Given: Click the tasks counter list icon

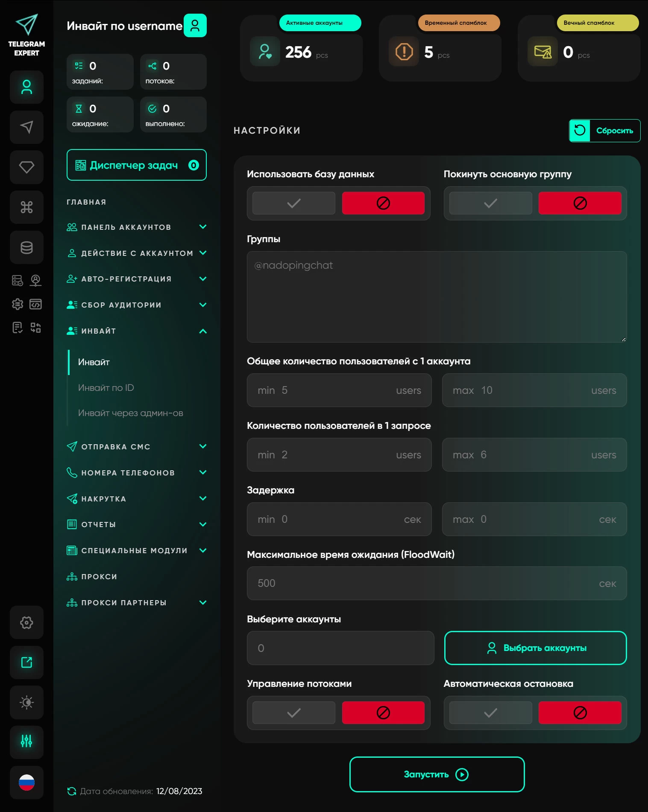Looking at the screenshot, I should point(79,66).
